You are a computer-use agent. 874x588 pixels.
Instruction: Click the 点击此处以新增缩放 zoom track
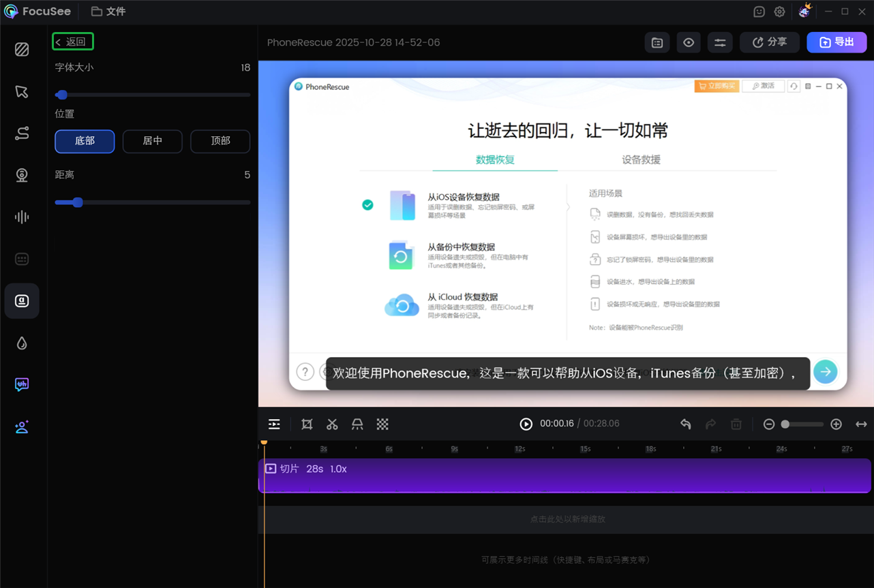(x=567, y=519)
